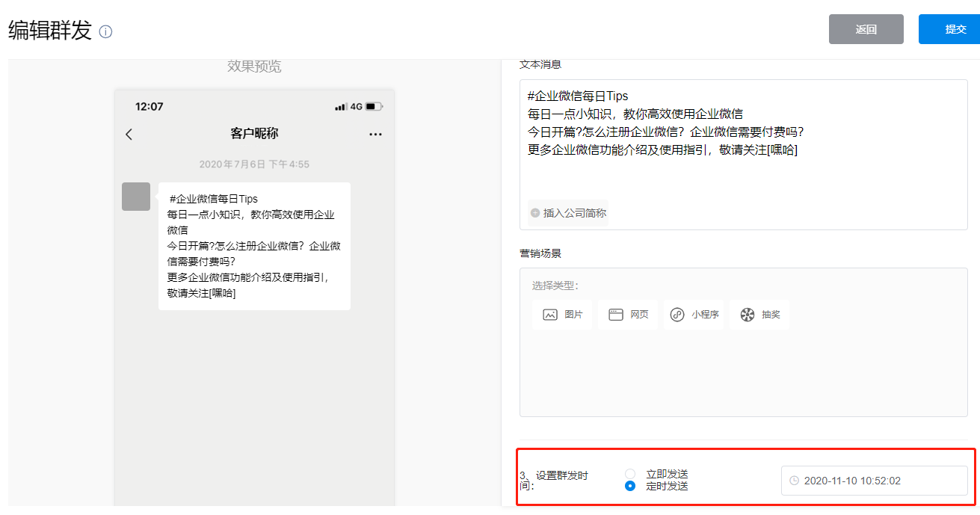The height and width of the screenshot is (515, 980).
Task: Click the 返回 button
Action: click(866, 29)
